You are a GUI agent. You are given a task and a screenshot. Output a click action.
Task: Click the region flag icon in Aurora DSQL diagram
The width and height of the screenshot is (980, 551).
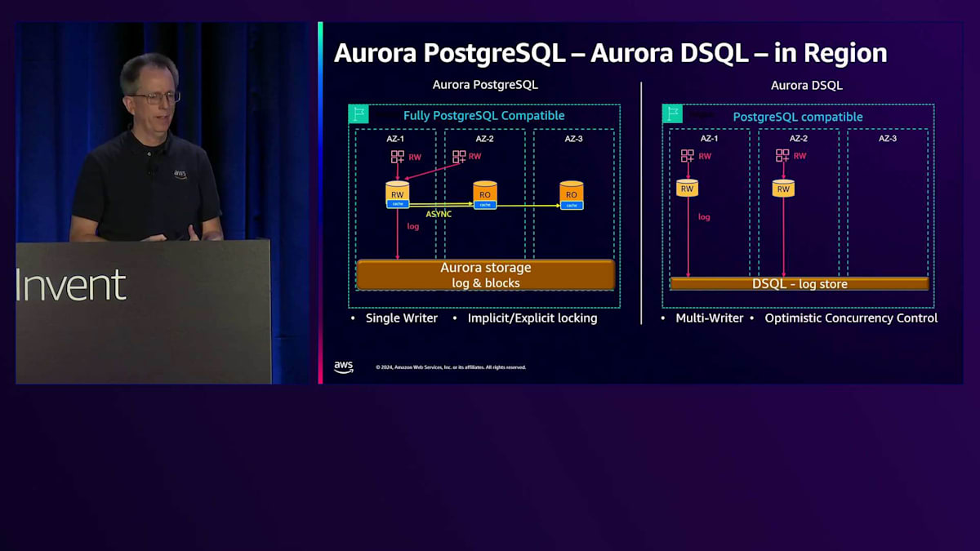point(672,113)
